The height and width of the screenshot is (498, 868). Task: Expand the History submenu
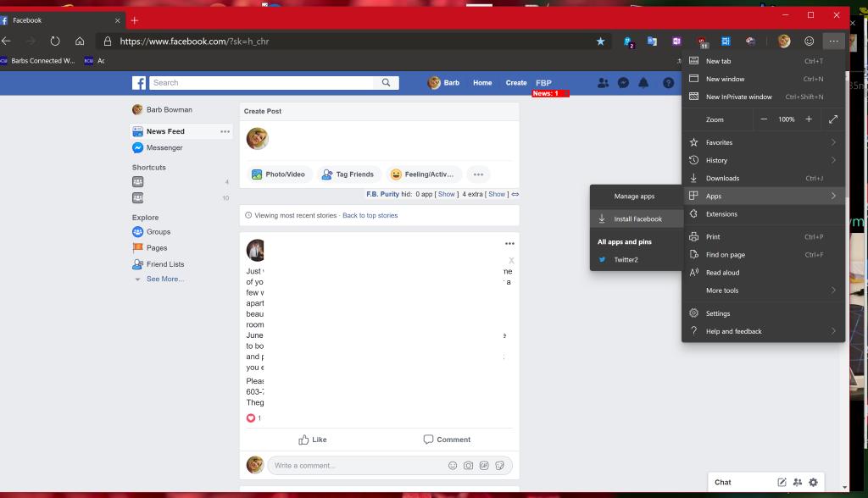(x=764, y=160)
